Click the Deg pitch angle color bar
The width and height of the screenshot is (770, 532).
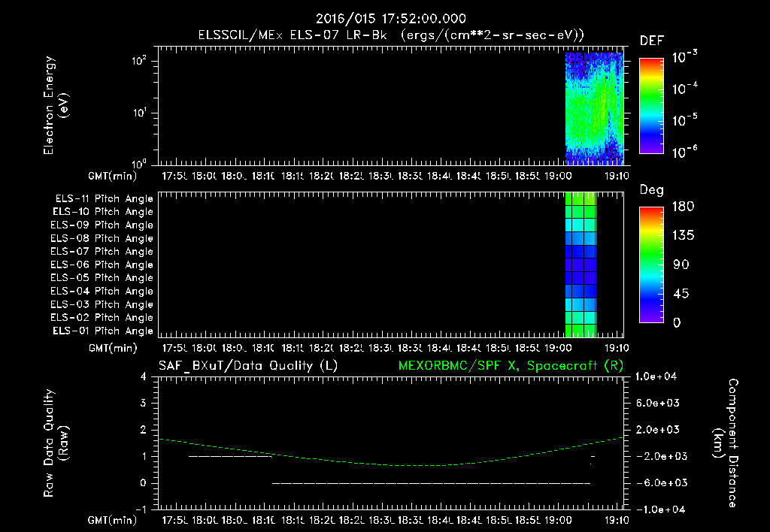651,265
